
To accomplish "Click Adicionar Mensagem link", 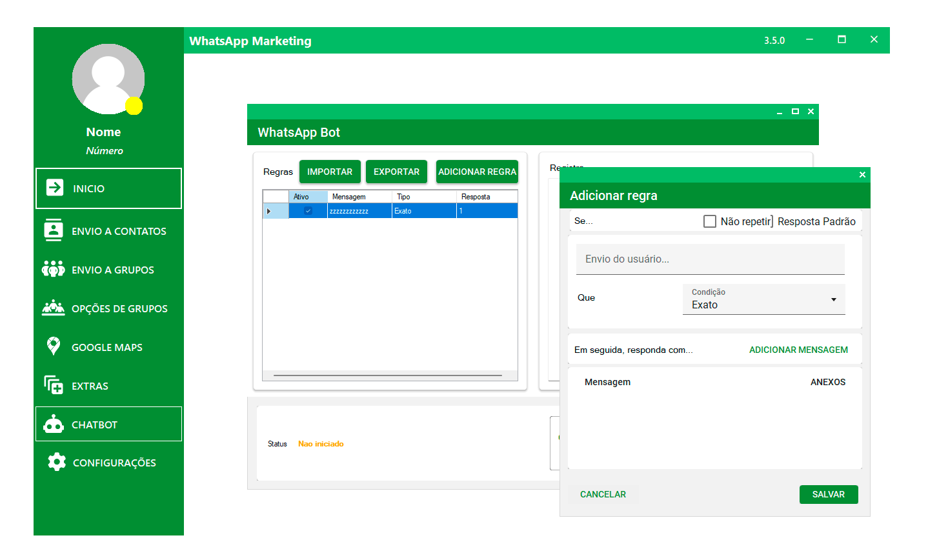I will click(x=798, y=350).
